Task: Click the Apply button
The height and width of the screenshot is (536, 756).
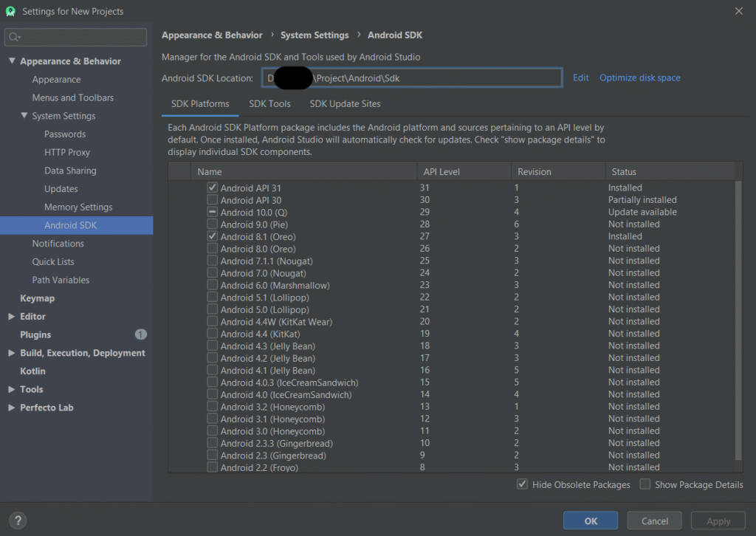Action: [718, 520]
